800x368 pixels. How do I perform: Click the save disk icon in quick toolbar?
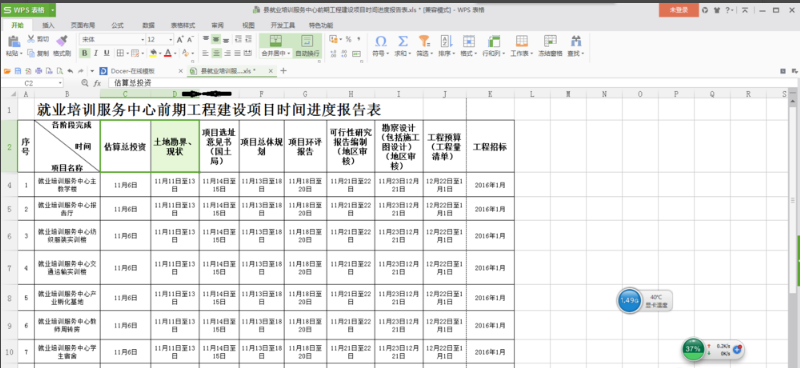[x=18, y=71]
